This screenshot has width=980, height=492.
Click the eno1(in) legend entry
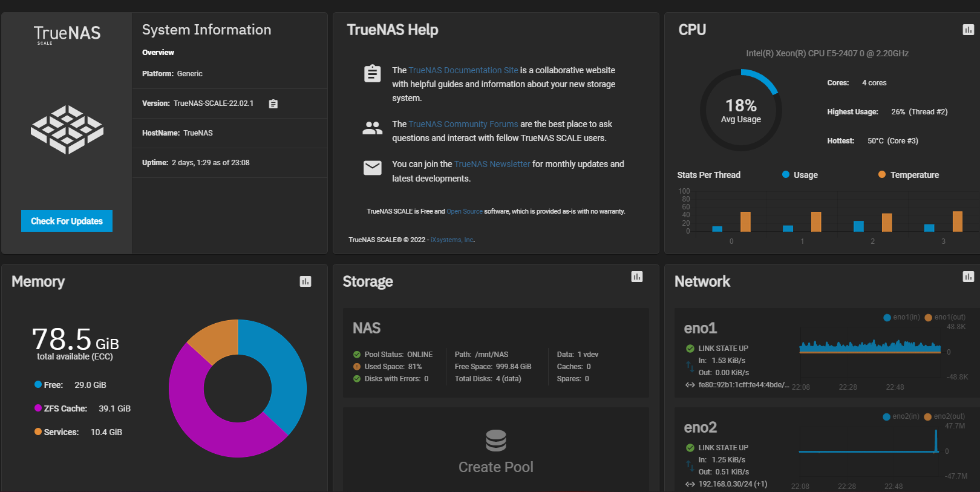pos(902,317)
